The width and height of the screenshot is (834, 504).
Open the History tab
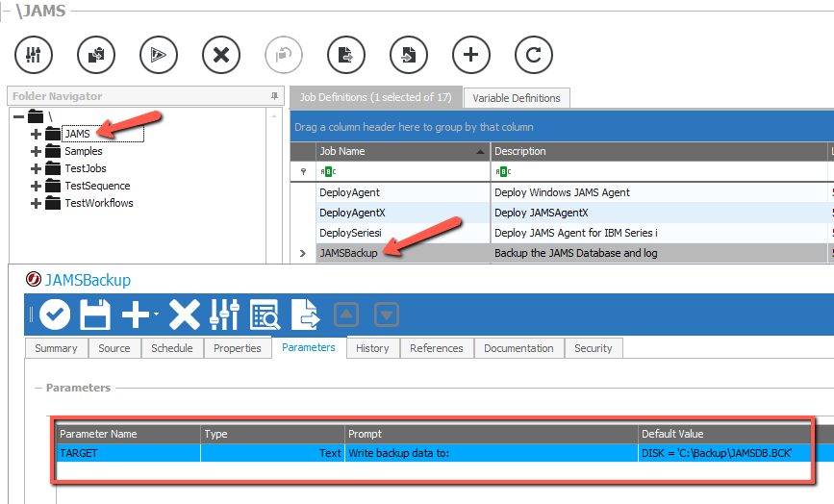click(x=372, y=348)
